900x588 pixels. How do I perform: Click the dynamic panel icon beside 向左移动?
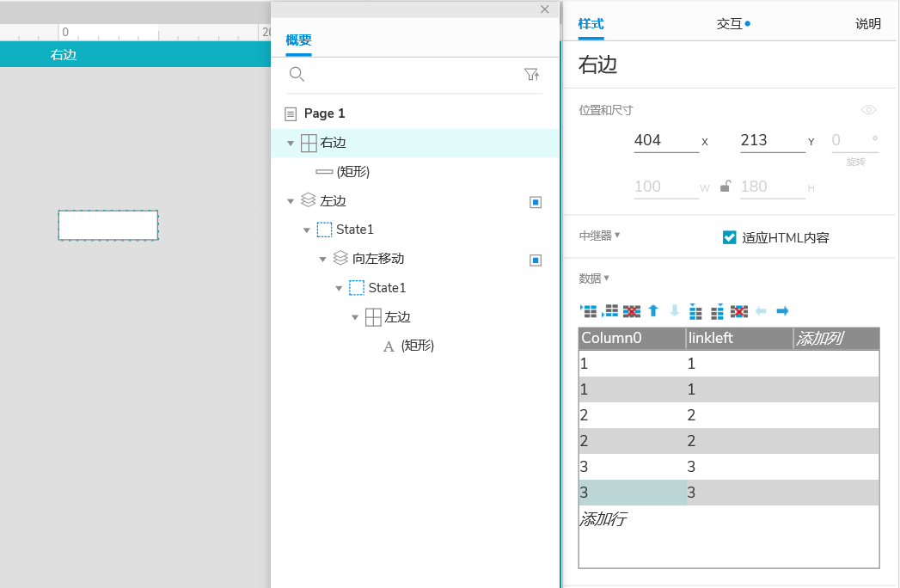tap(340, 258)
